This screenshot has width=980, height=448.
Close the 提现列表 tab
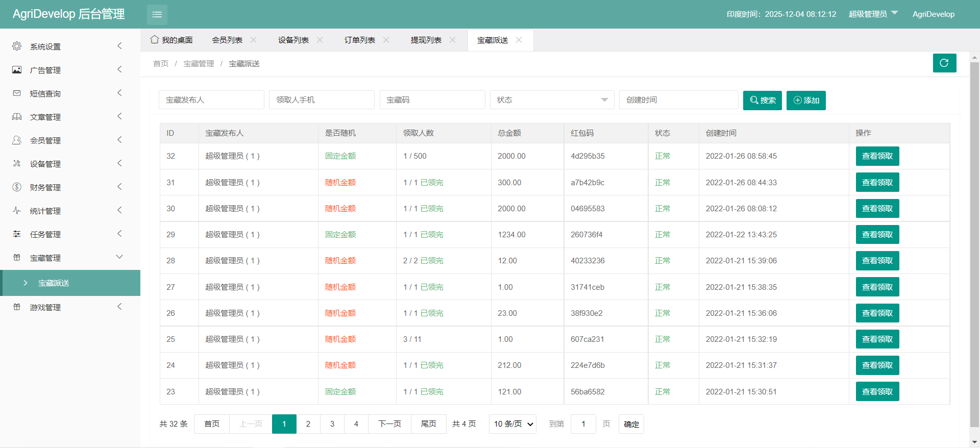[x=452, y=40]
